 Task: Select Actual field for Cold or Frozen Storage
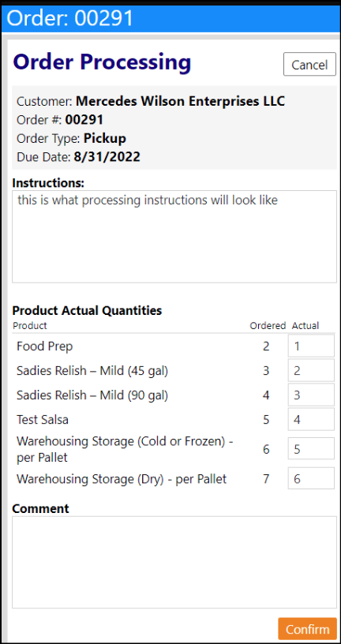pos(311,449)
